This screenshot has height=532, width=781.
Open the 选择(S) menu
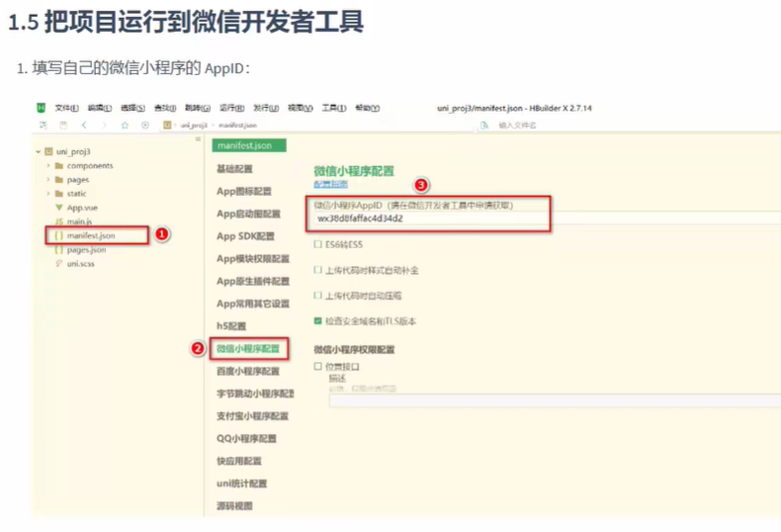(x=133, y=108)
